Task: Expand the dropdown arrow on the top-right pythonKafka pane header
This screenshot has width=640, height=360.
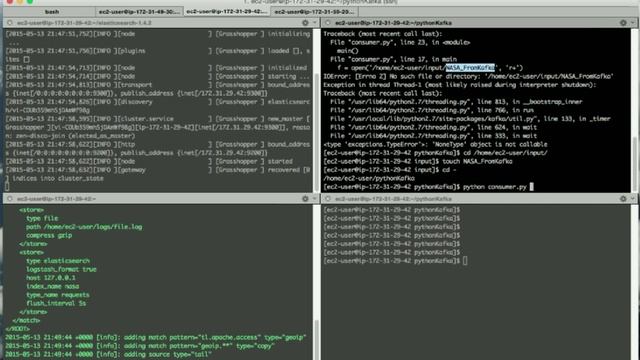Action: (x=632, y=23)
